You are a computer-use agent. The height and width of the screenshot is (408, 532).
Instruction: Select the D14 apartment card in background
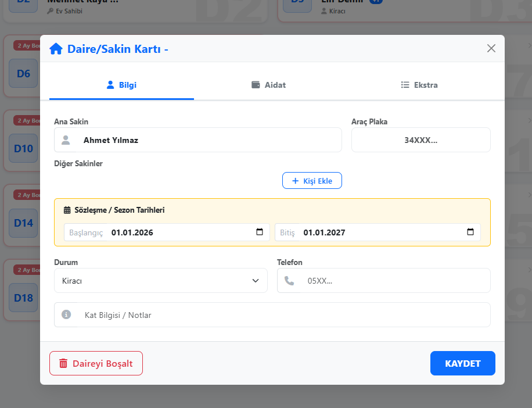(x=23, y=223)
